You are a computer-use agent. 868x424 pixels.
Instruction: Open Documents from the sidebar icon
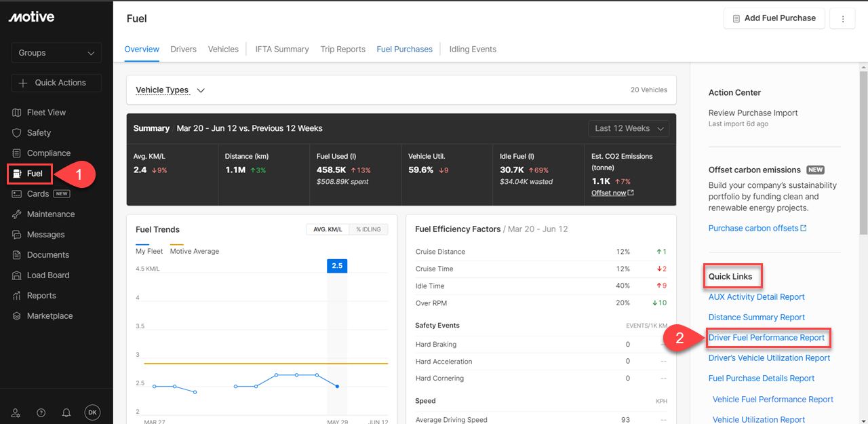click(17, 255)
